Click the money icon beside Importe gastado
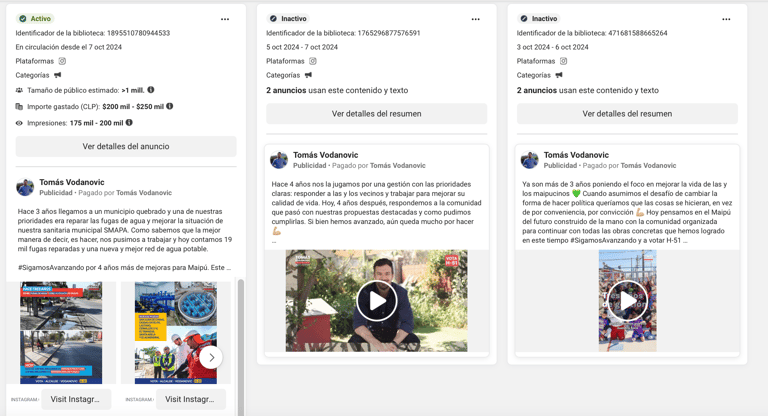The height and width of the screenshot is (416, 768). [19, 106]
